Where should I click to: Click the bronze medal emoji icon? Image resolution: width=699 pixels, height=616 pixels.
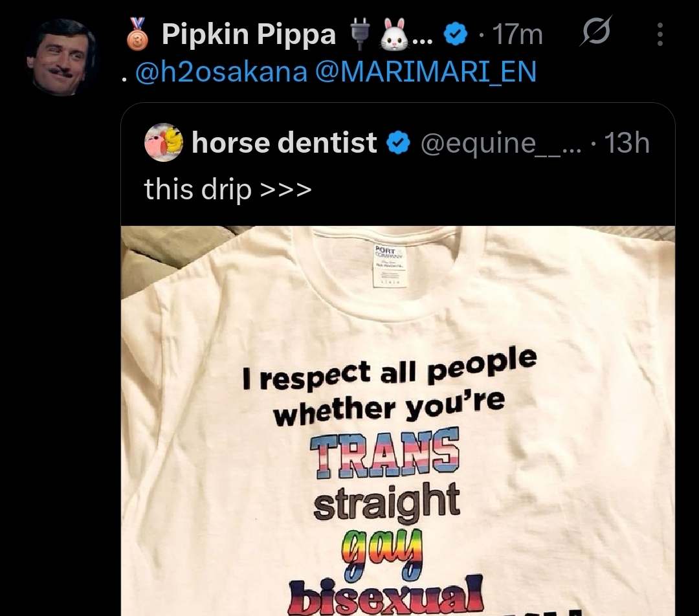(x=137, y=34)
